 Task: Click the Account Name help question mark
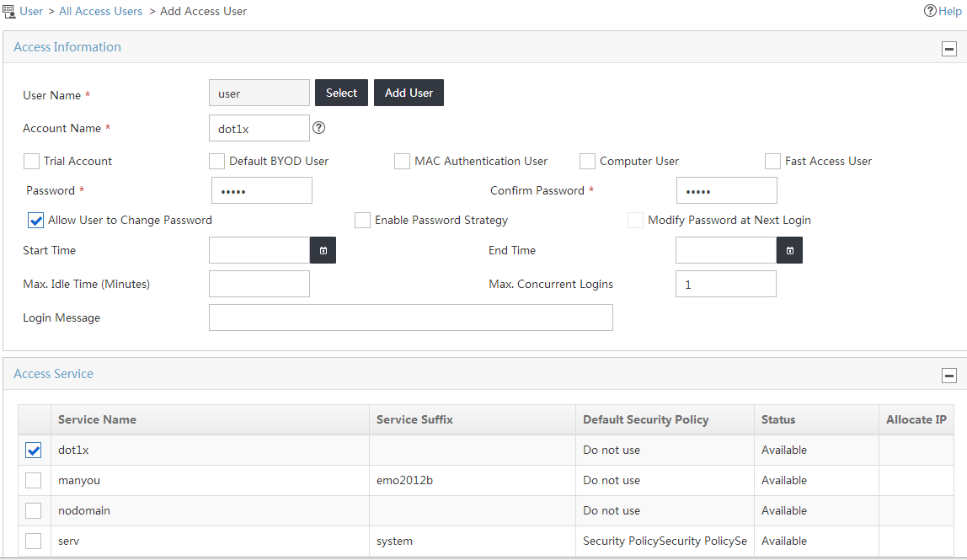coord(319,128)
